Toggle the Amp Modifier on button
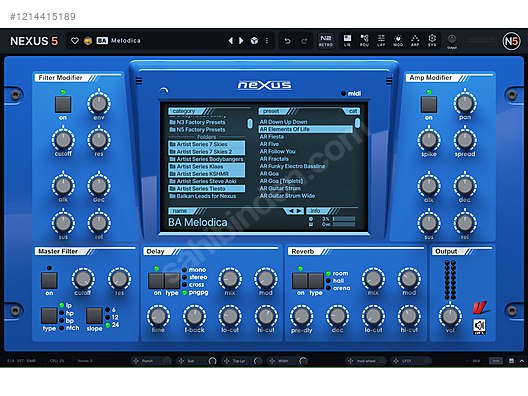Viewport: 528px width, 396px height. point(429,104)
